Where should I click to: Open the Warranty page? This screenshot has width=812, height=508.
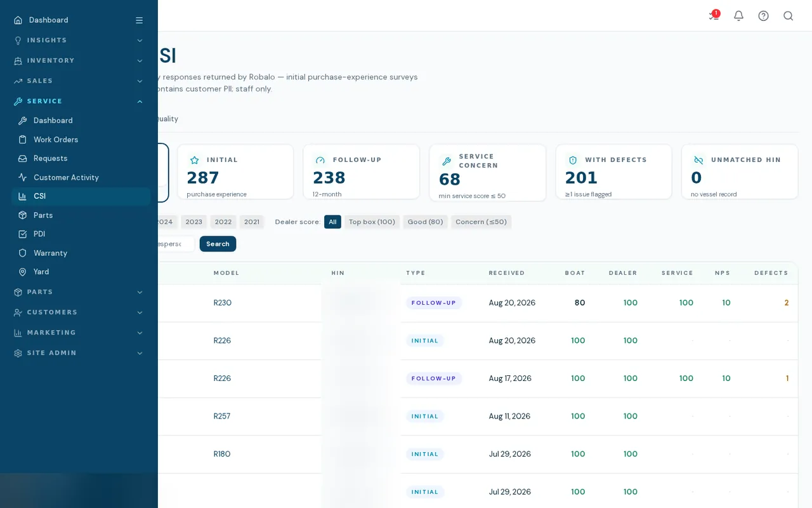[x=81, y=253]
